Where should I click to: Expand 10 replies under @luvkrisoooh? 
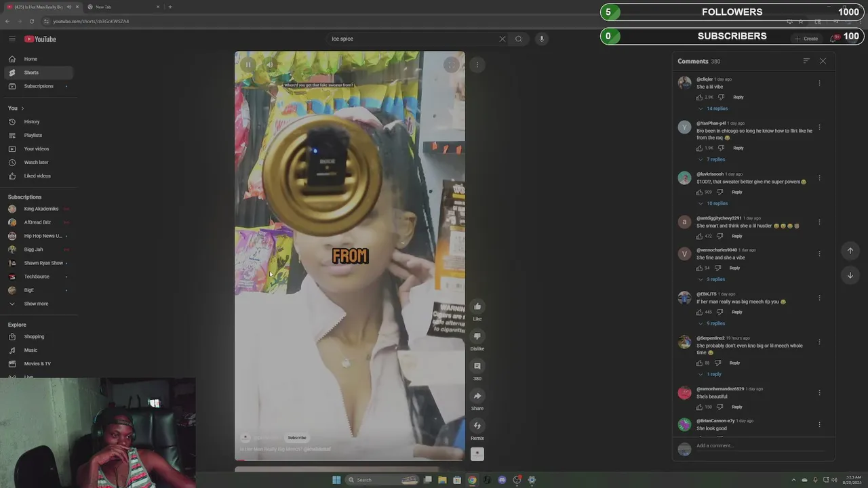[714, 203]
